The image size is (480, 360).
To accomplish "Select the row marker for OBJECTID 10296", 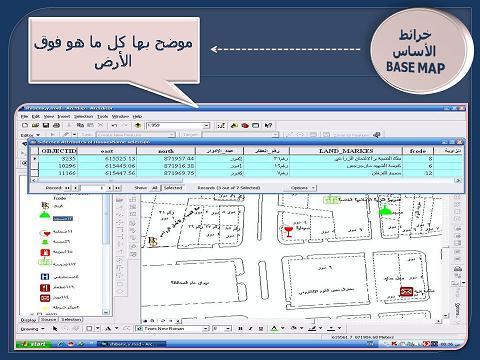I will coord(34,166).
